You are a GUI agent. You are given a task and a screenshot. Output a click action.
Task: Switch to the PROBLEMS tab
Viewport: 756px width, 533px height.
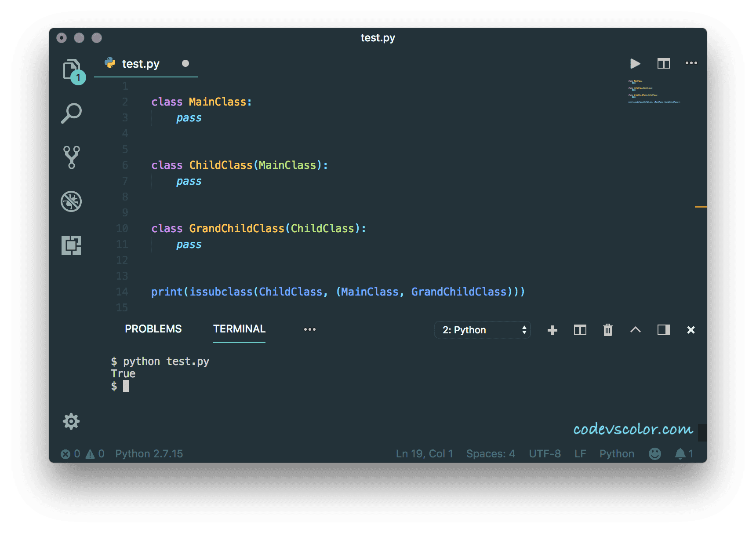point(153,329)
